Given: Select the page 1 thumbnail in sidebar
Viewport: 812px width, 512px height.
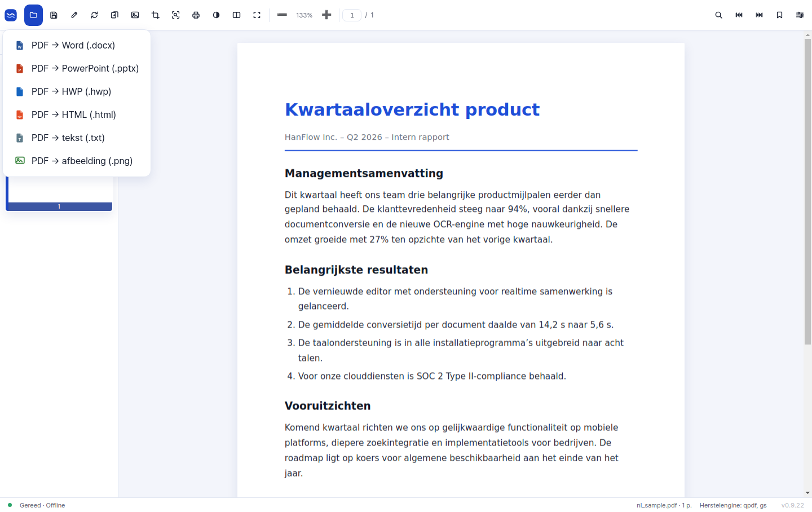Looking at the screenshot, I should click(x=59, y=193).
